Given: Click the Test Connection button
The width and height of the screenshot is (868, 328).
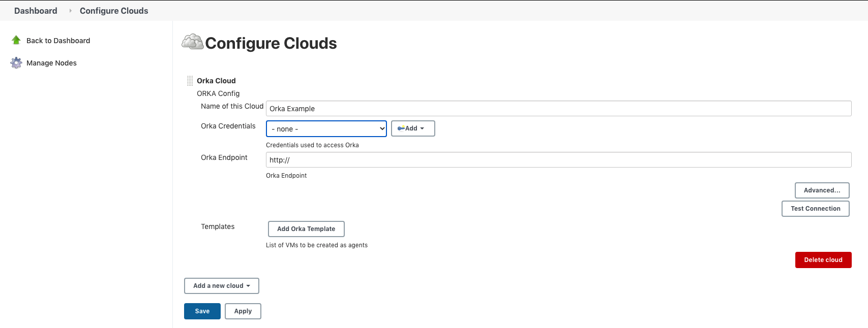Looking at the screenshot, I should pyautogui.click(x=816, y=209).
